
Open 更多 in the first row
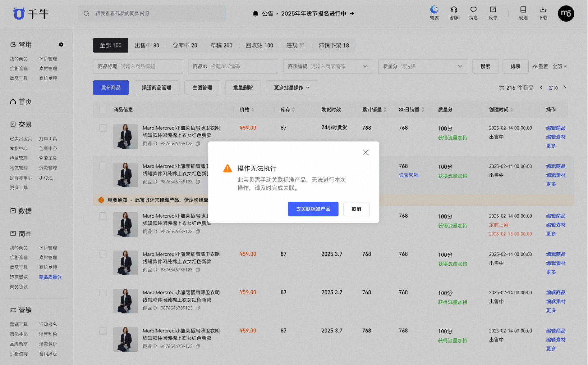pyautogui.click(x=551, y=146)
